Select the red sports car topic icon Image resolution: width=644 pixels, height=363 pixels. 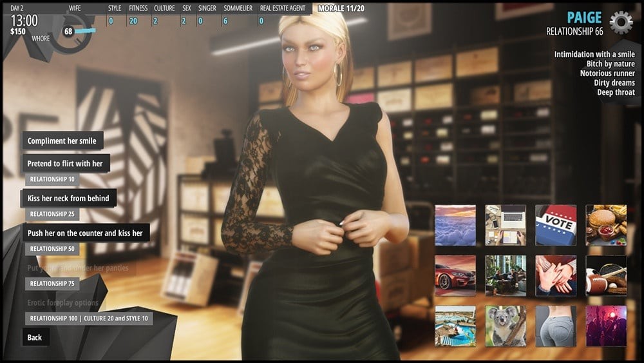pos(455,275)
